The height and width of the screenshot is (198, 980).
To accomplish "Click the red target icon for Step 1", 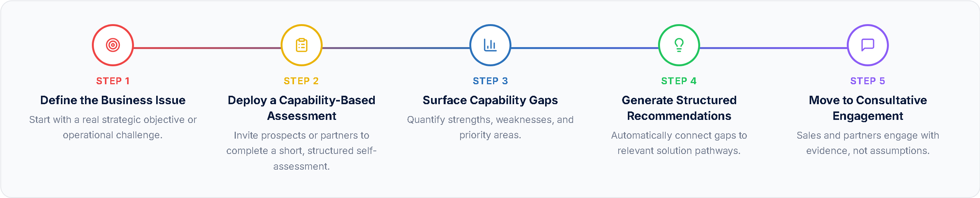I will (x=113, y=45).
